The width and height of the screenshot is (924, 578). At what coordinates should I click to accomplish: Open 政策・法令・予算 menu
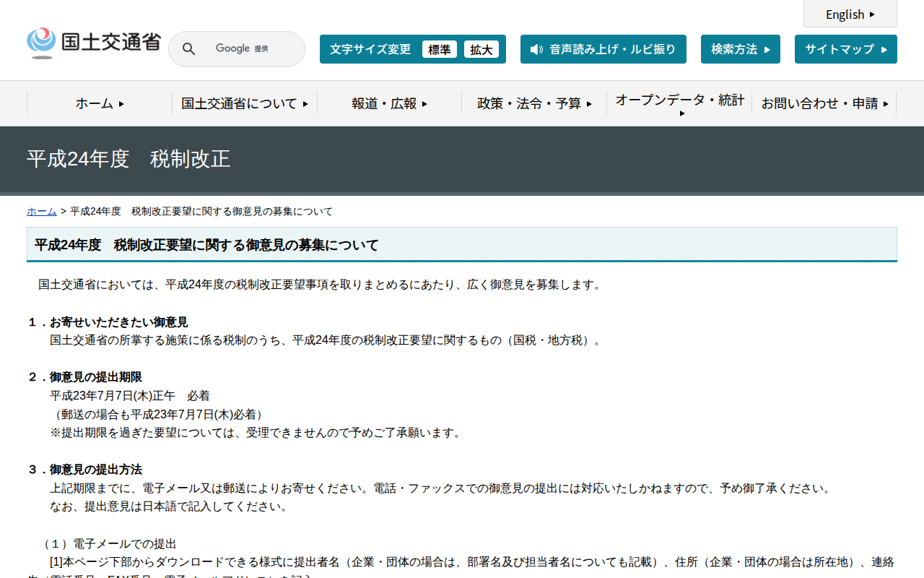pyautogui.click(x=534, y=103)
